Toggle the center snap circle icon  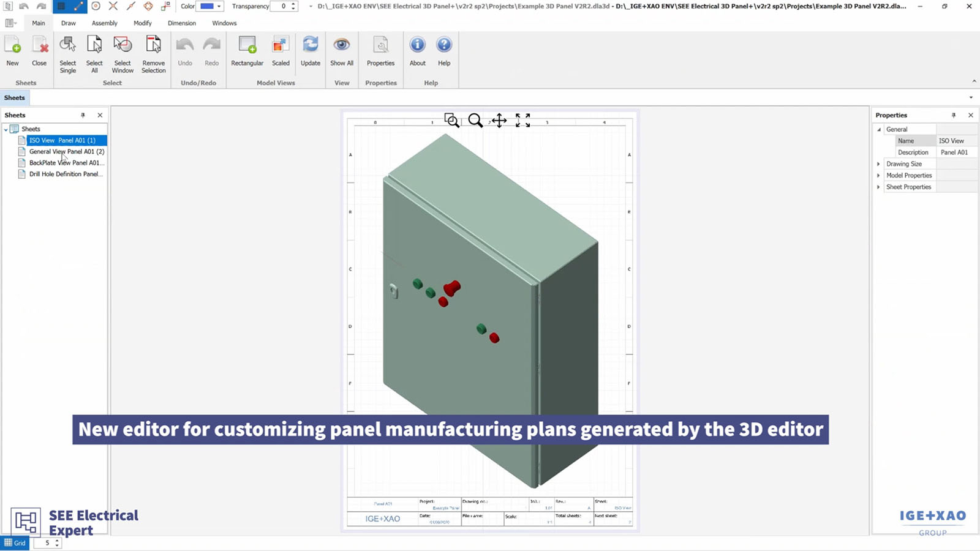coord(96,6)
